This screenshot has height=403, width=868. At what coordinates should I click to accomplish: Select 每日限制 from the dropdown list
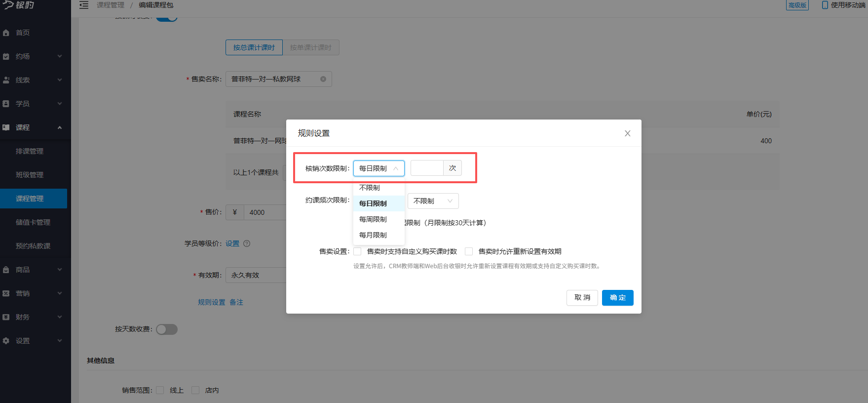[x=379, y=203]
